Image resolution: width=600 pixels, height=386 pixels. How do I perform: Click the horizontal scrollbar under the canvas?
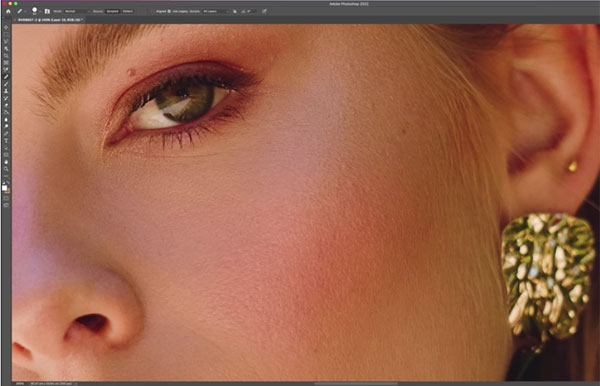[x=356, y=383]
